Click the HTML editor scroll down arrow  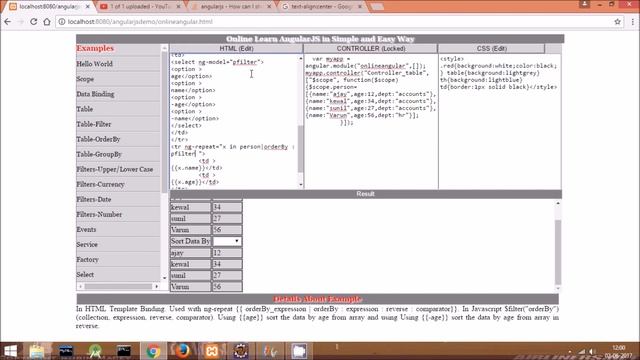click(x=301, y=185)
